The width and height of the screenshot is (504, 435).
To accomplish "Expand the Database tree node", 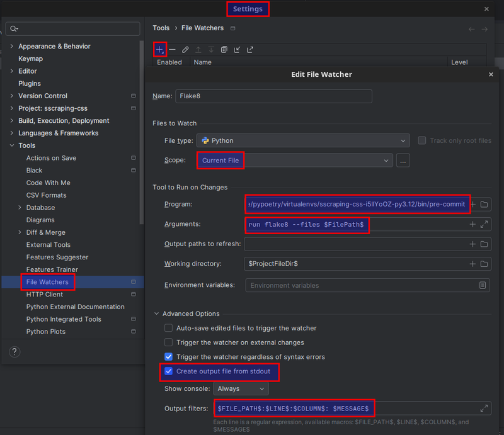I will tap(20, 208).
